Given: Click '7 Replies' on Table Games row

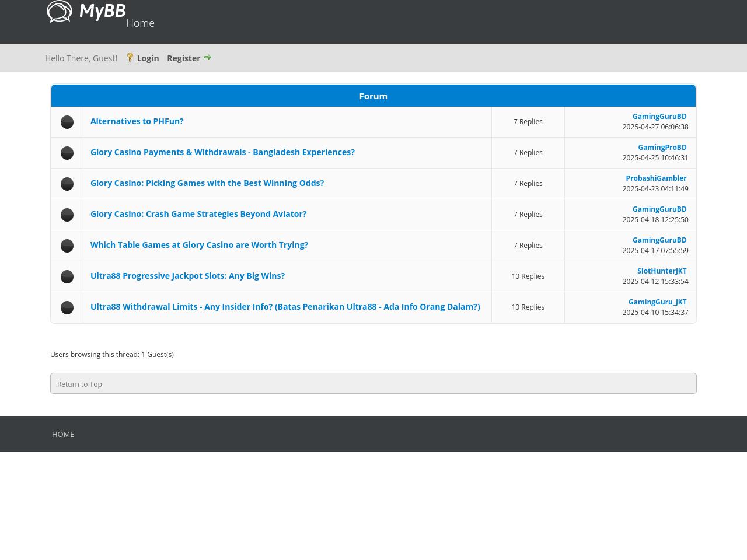Looking at the screenshot, I should click(x=528, y=246).
